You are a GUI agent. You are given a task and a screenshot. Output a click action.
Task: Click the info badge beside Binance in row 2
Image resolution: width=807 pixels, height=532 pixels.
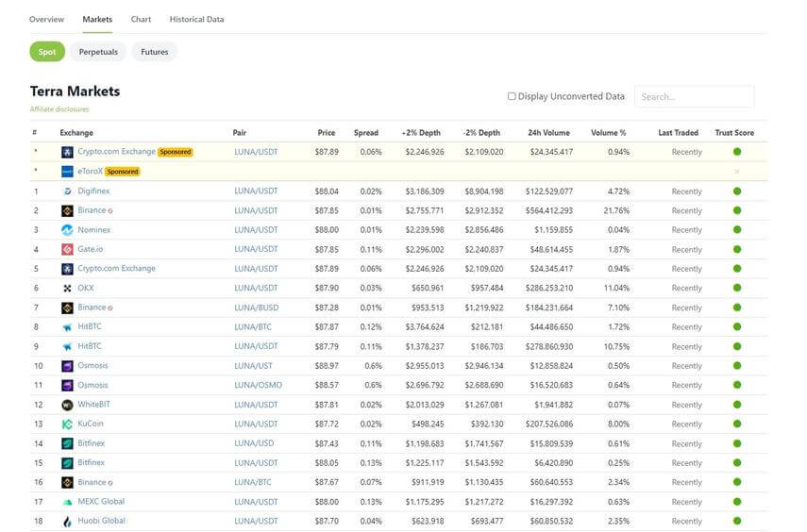click(x=110, y=211)
